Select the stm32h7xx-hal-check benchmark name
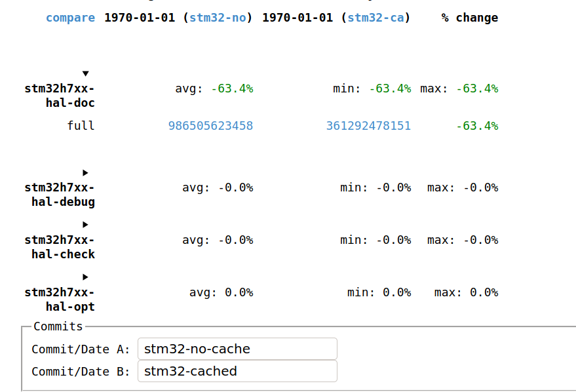The width and height of the screenshot is (576, 392). (60, 247)
